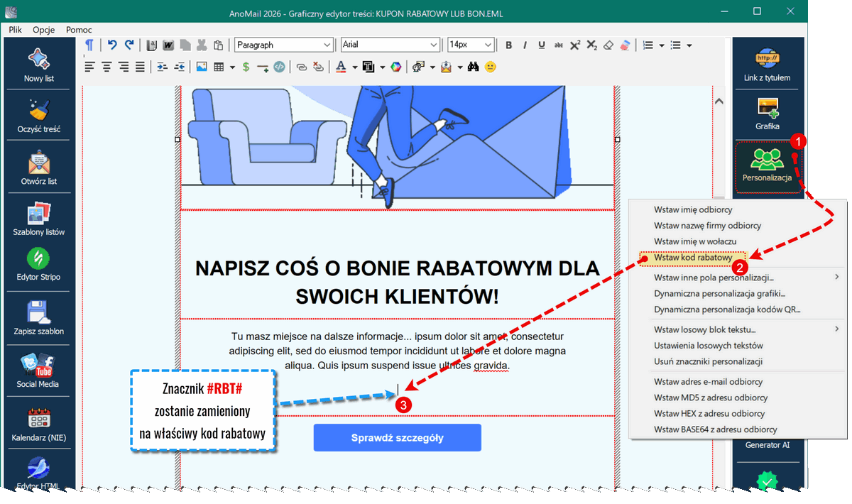Click the Undo arrow icon
The width and height of the screenshot is (852, 504).
[x=112, y=45]
